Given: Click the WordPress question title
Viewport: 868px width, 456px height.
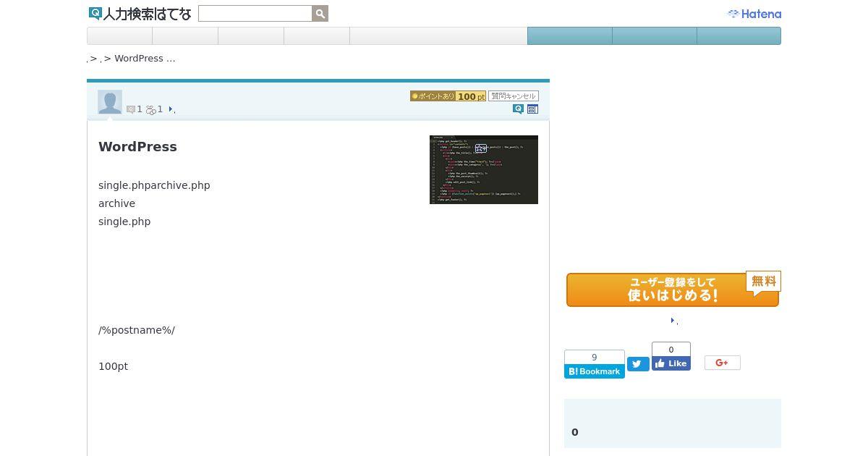Looking at the screenshot, I should [137, 147].
